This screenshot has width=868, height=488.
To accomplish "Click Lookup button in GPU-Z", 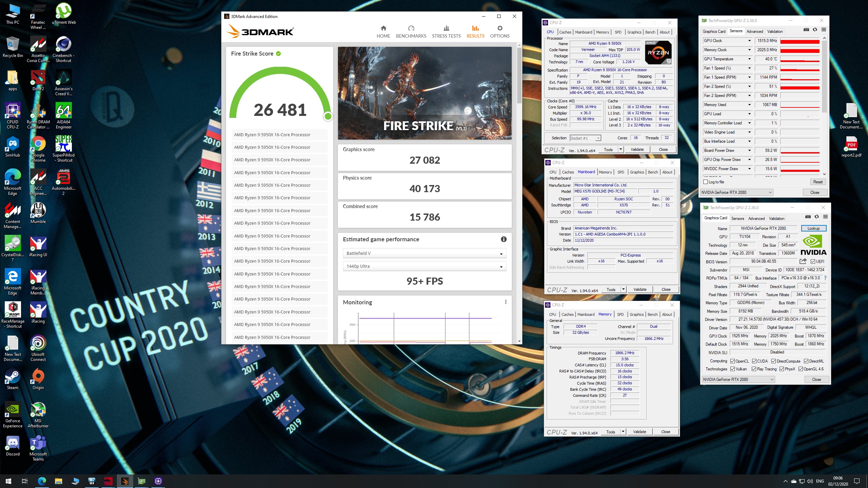I will pos(813,228).
